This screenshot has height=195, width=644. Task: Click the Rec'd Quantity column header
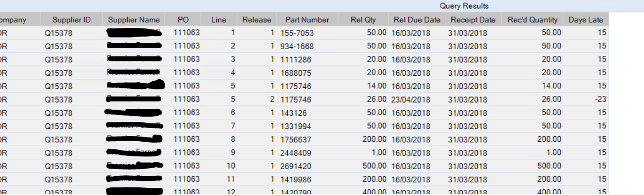coord(533,20)
